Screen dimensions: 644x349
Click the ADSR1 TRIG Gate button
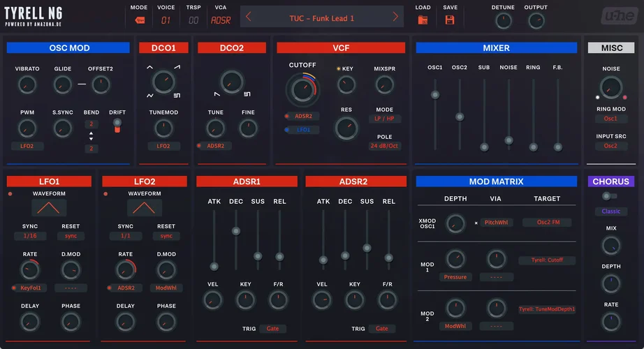(x=272, y=328)
